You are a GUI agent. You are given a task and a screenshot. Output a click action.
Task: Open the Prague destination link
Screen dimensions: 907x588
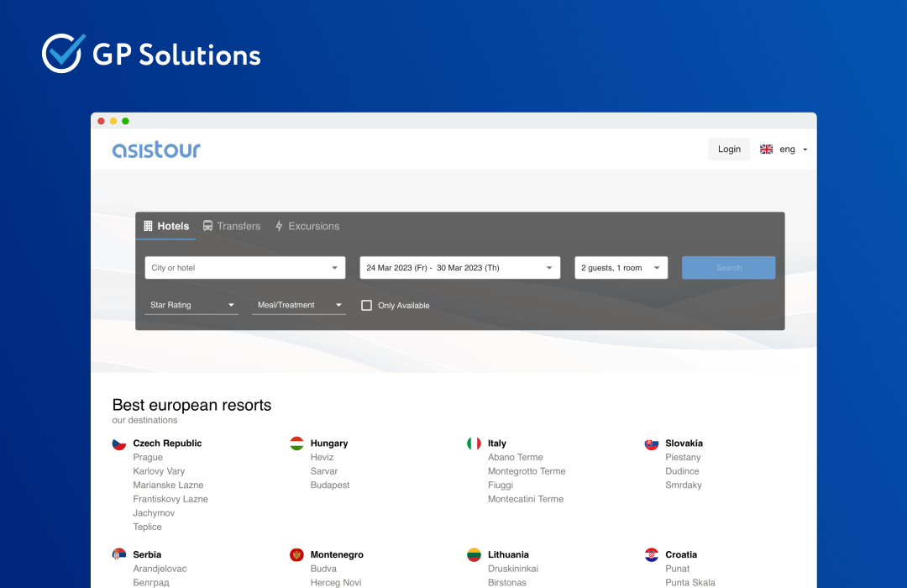148,457
